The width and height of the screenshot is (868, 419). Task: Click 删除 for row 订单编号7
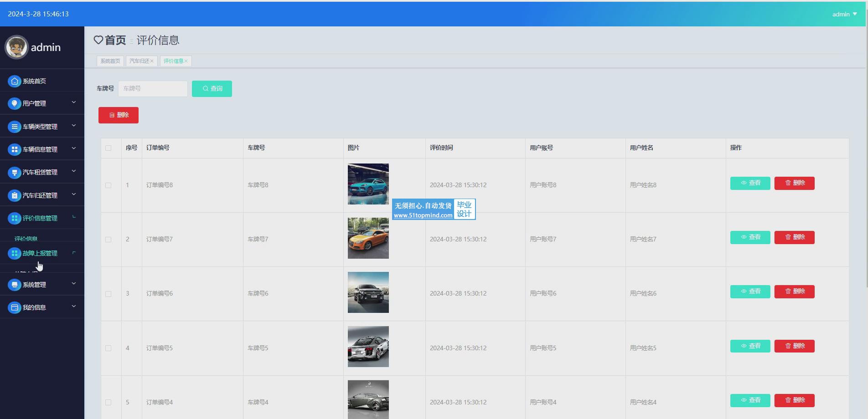tap(795, 237)
